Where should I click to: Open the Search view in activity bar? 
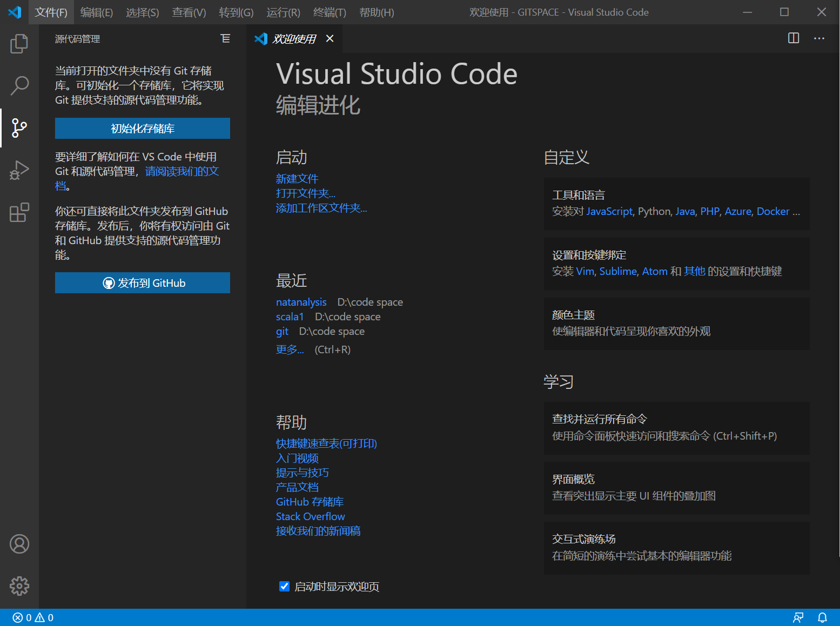(x=19, y=85)
